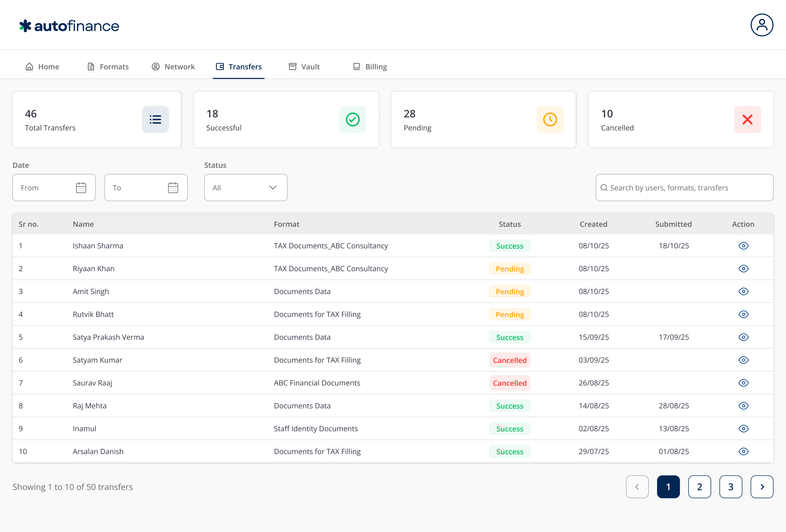
Task: Expand the Status All dropdown
Action: tap(246, 188)
